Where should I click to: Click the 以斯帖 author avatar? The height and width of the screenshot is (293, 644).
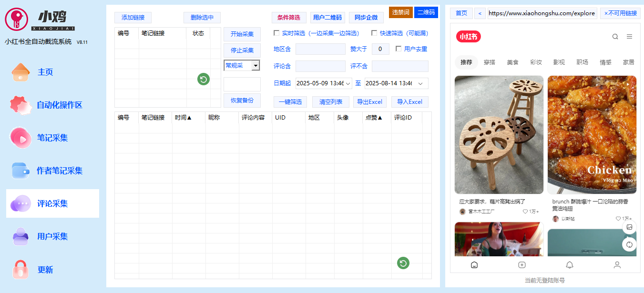point(555,219)
